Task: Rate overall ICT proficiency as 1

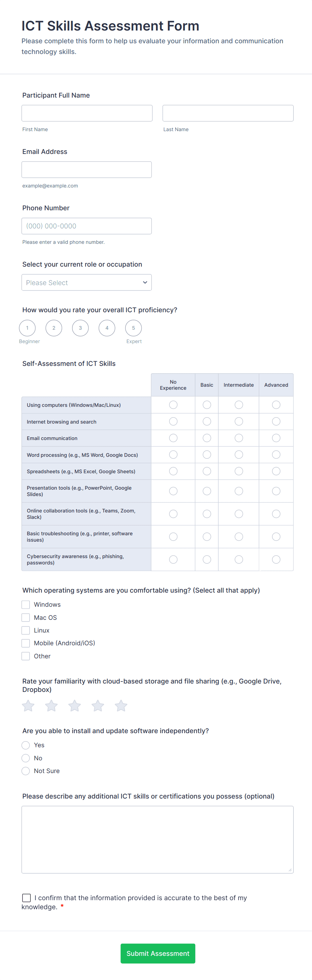Action: tap(28, 328)
